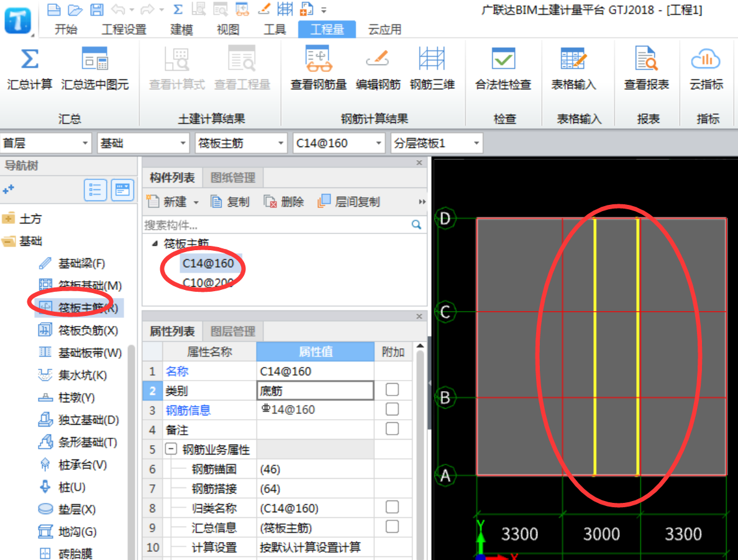This screenshot has height=560, width=738.
Task: Run 汇总计算 sigma tool
Action: click(29, 69)
